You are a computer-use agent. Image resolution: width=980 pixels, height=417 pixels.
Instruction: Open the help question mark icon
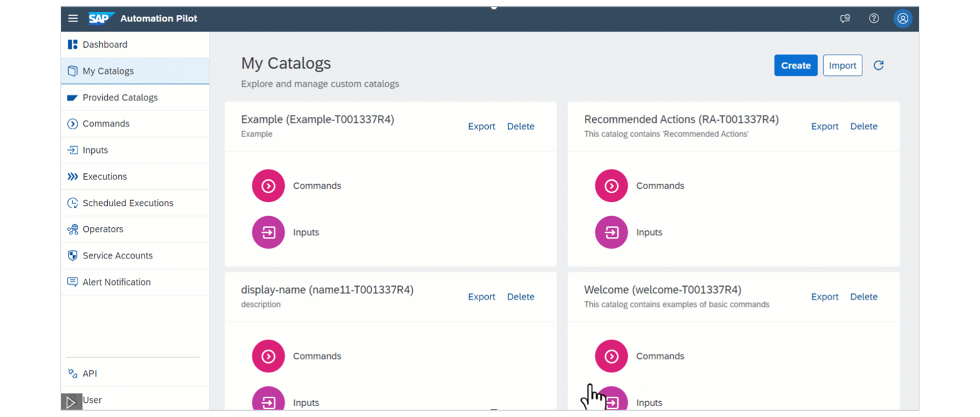tap(874, 18)
